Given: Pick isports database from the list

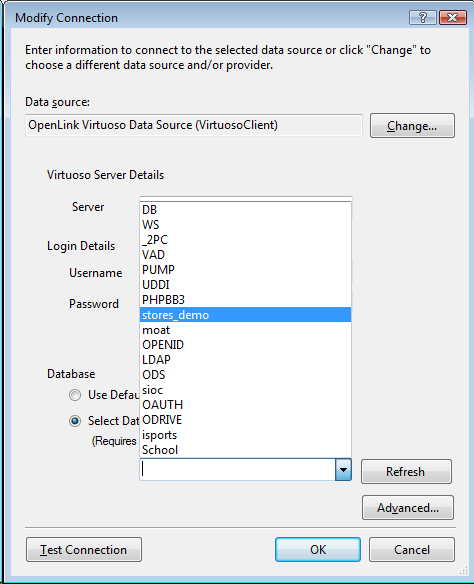Looking at the screenshot, I should 245,435.
